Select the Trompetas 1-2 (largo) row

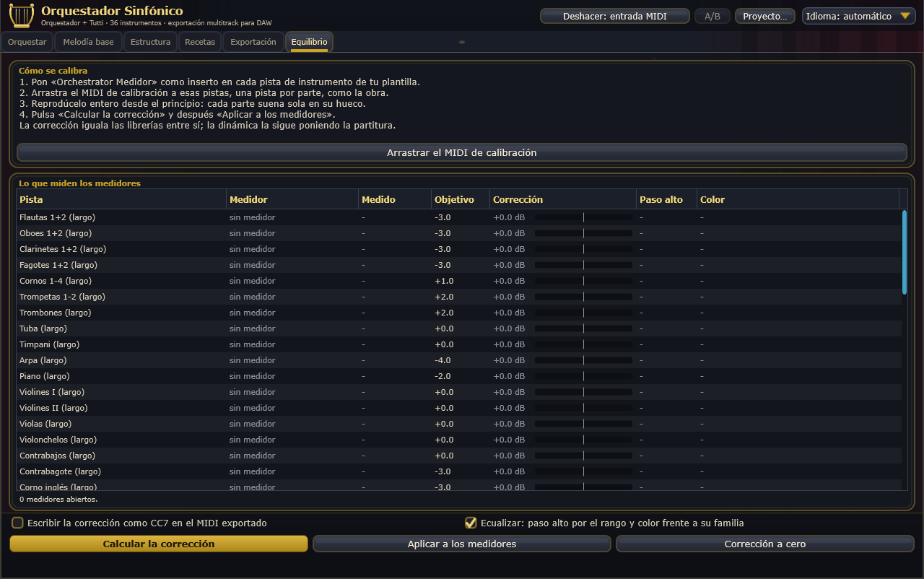point(459,297)
